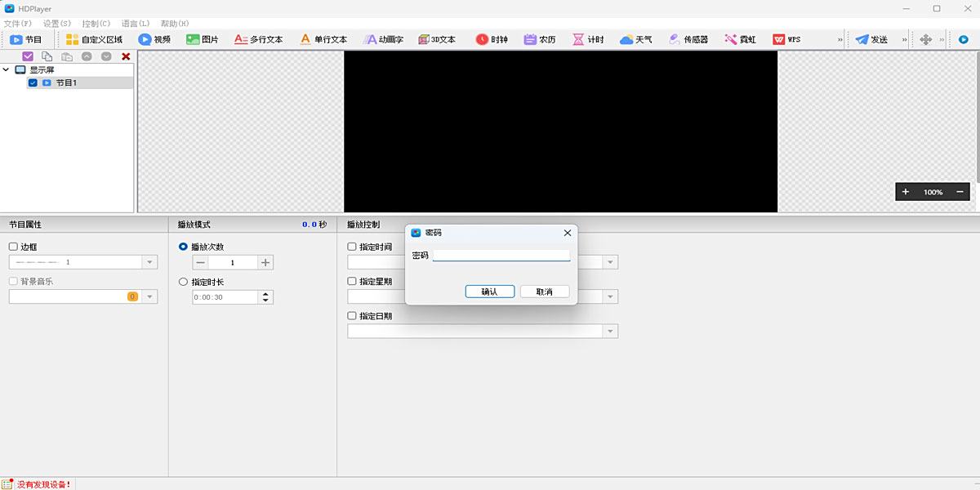The width and height of the screenshot is (980, 490).
Task: Check the 指定时间 playback option
Action: tap(353, 246)
